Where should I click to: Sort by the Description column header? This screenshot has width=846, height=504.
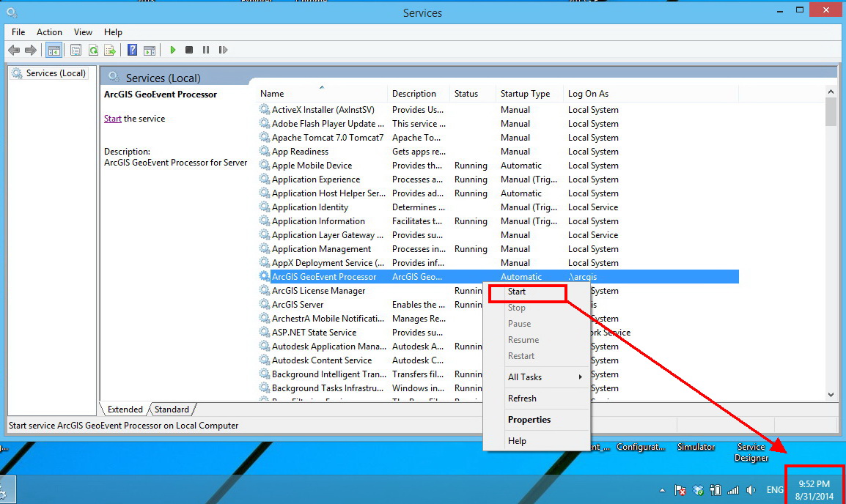419,94
